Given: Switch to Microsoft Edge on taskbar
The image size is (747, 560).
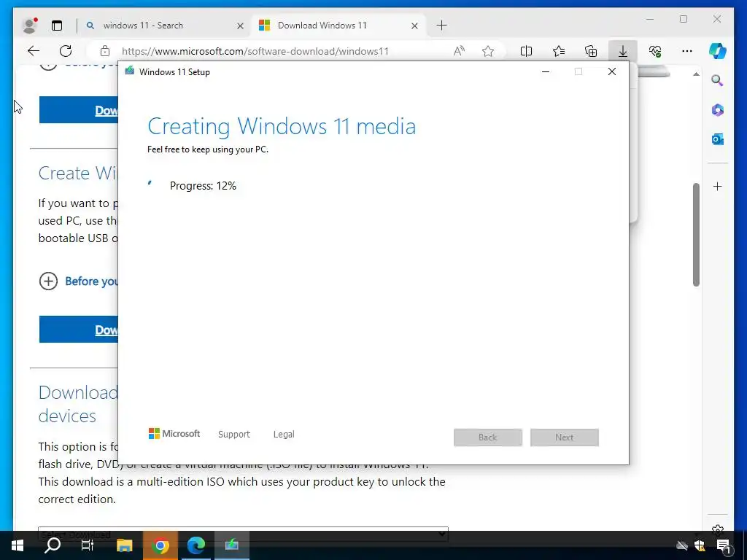Looking at the screenshot, I should pos(196,545).
